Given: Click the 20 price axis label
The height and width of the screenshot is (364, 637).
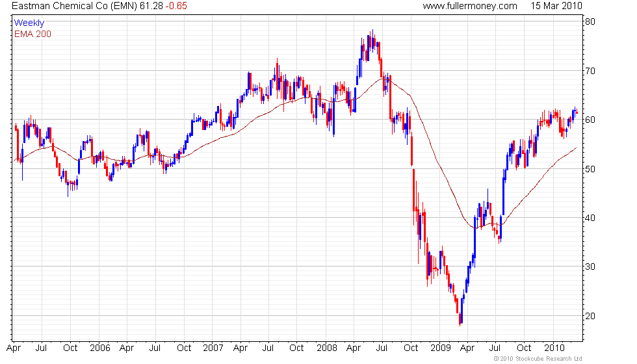Looking at the screenshot, I should point(590,316).
